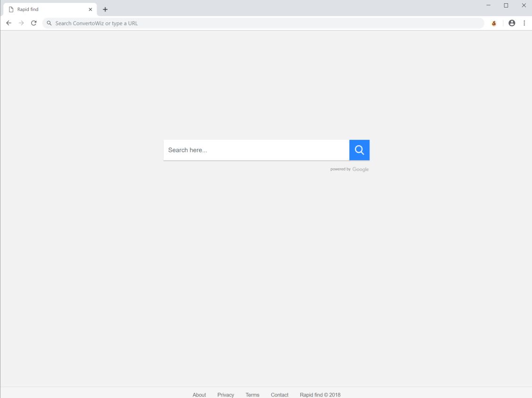Open a new browser tab
Screen dimensions: 532x398
pyautogui.click(x=105, y=9)
